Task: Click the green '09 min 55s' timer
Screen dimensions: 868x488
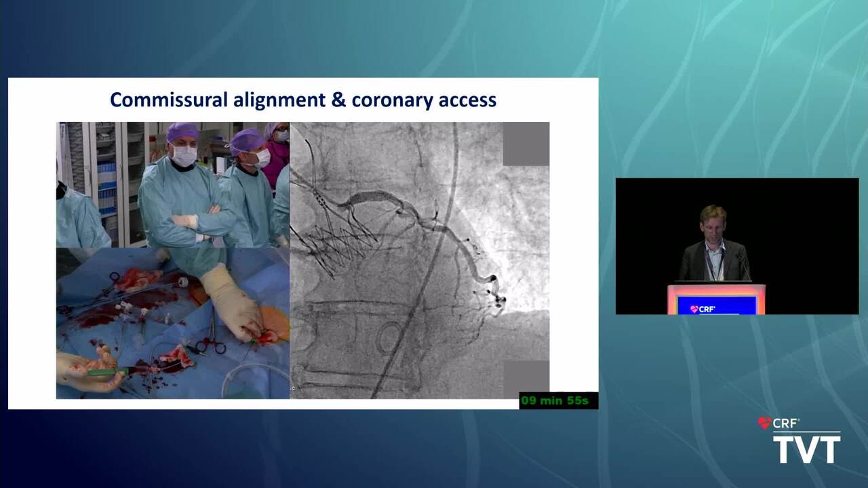Action: (559, 401)
